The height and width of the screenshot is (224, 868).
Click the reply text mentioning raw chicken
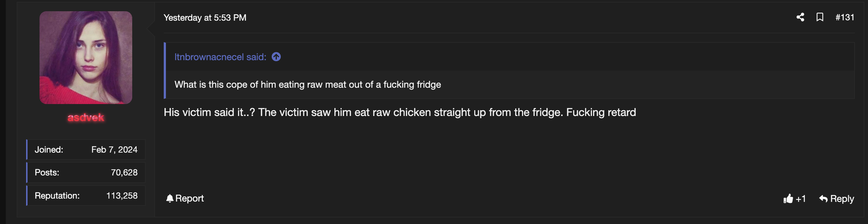399,112
